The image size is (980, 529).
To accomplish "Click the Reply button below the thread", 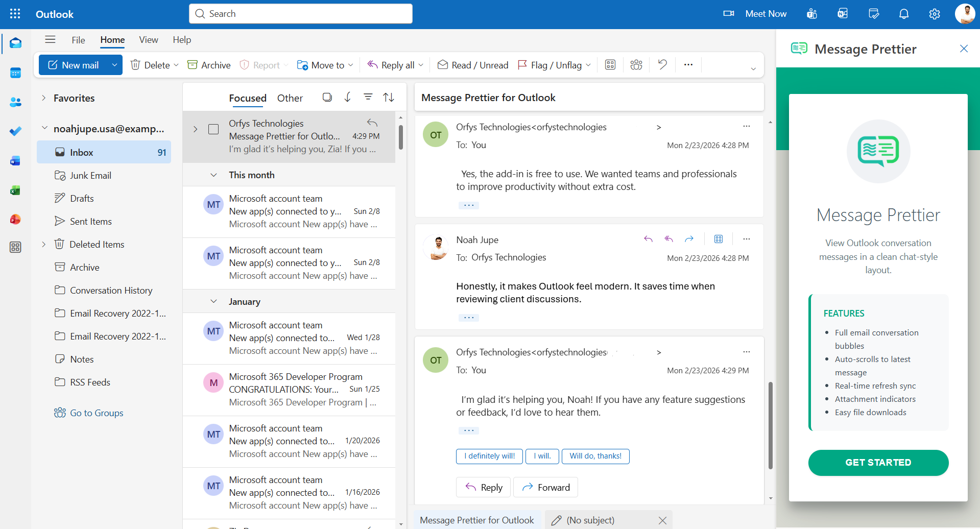I will pos(483,487).
